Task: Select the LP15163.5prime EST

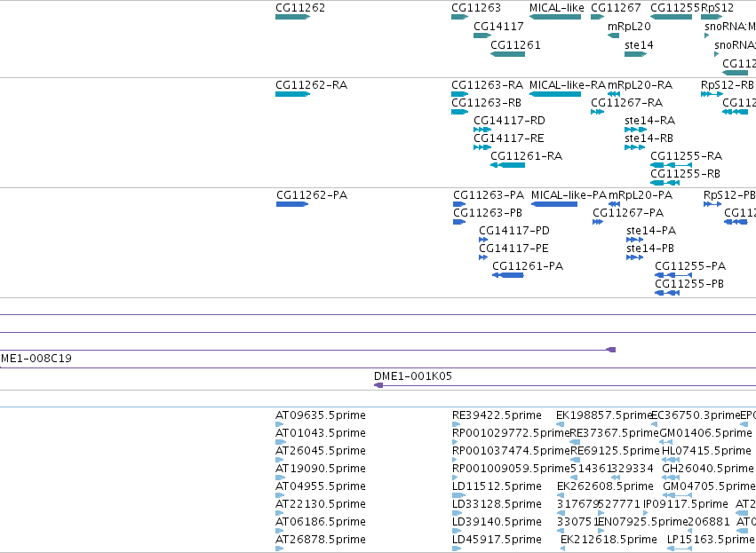Action: 680,549
